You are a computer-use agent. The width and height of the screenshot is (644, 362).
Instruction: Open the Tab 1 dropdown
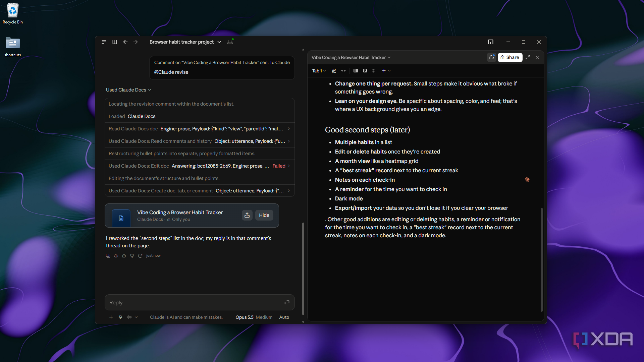[x=319, y=71]
